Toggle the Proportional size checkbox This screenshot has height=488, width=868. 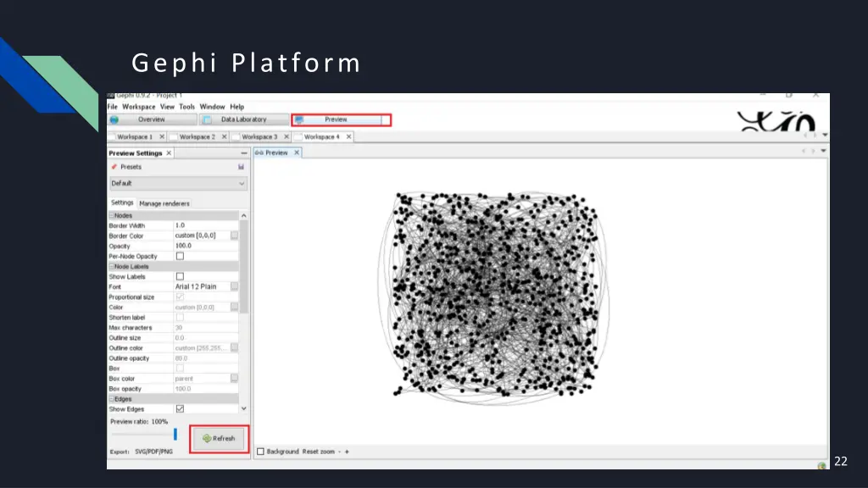180,297
